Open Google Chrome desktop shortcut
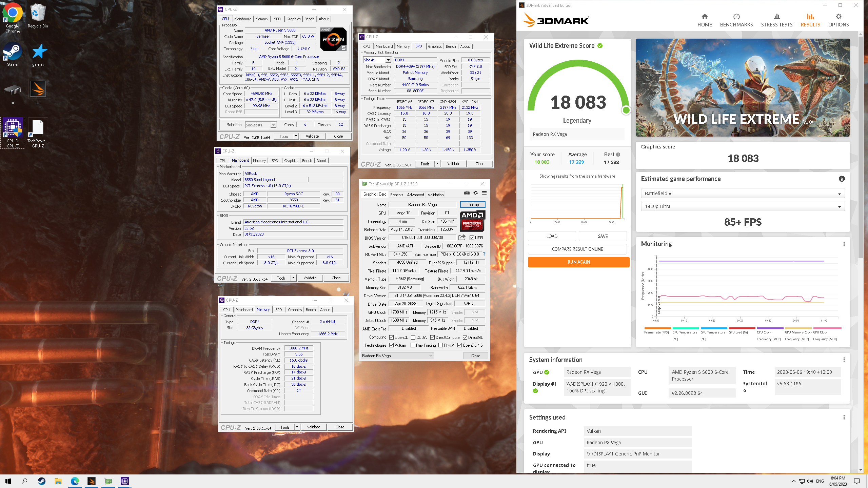 pos(13,18)
